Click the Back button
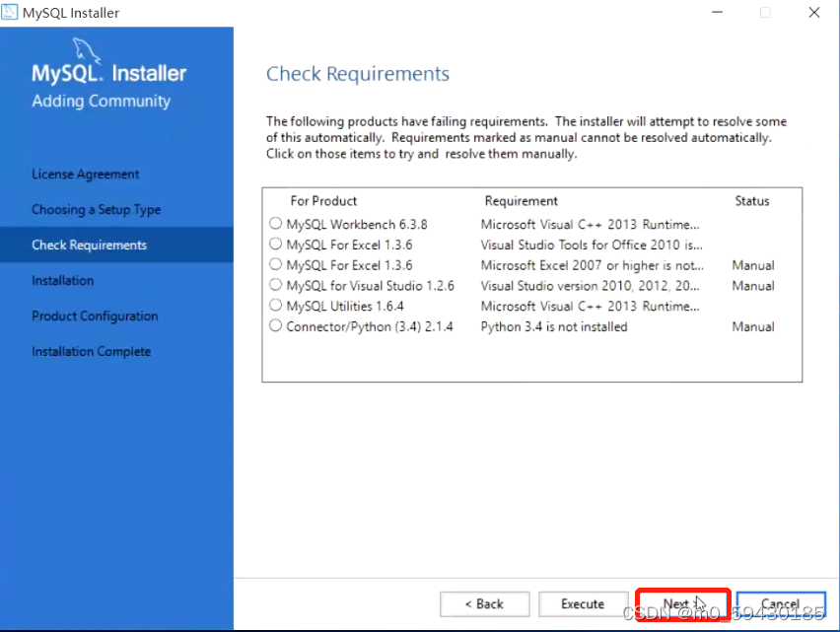The width and height of the screenshot is (840, 632). [x=485, y=604]
